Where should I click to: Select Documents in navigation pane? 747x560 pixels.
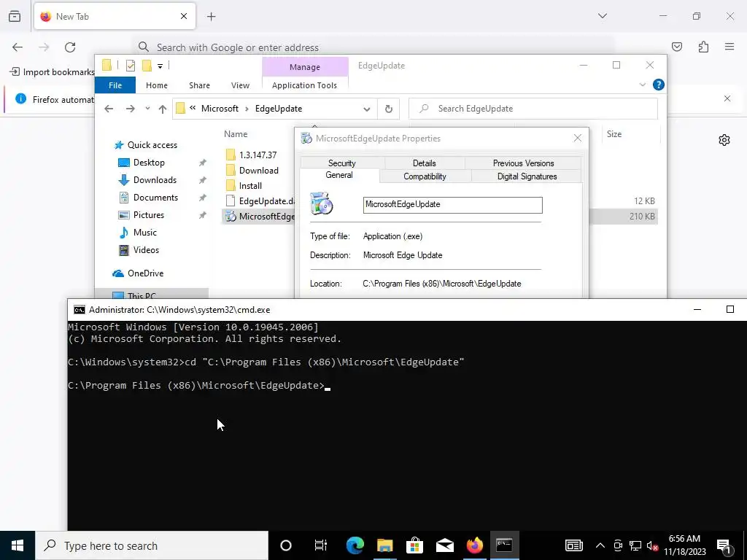(155, 198)
